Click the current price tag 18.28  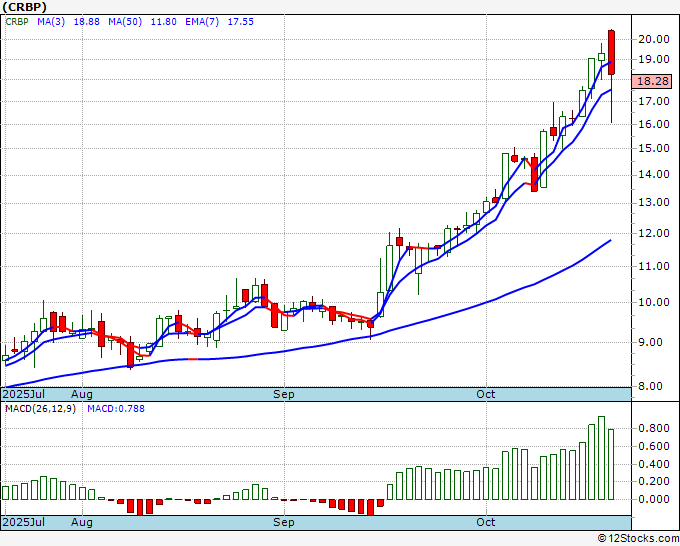(x=652, y=81)
